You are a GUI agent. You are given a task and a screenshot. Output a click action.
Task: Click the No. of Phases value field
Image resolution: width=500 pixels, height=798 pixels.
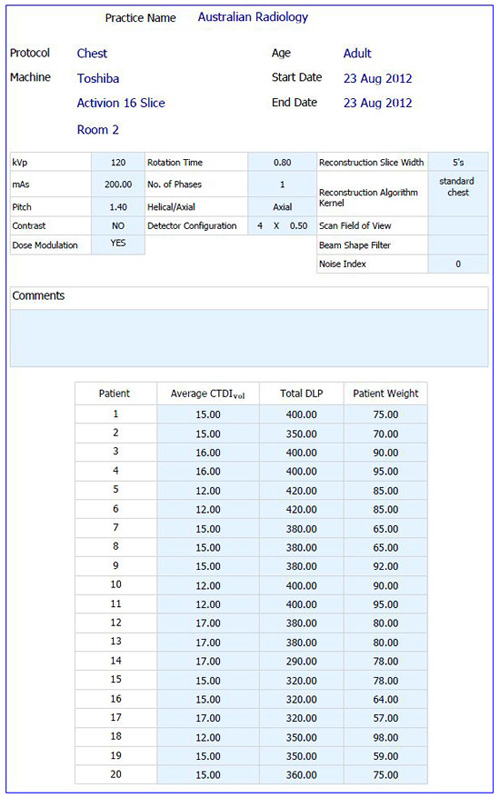click(282, 184)
